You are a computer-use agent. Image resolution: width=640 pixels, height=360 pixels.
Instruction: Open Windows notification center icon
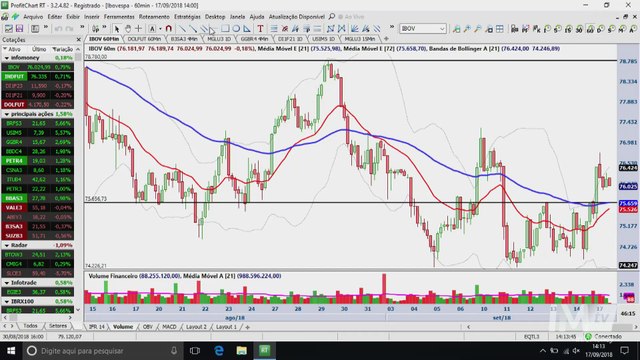(624, 351)
